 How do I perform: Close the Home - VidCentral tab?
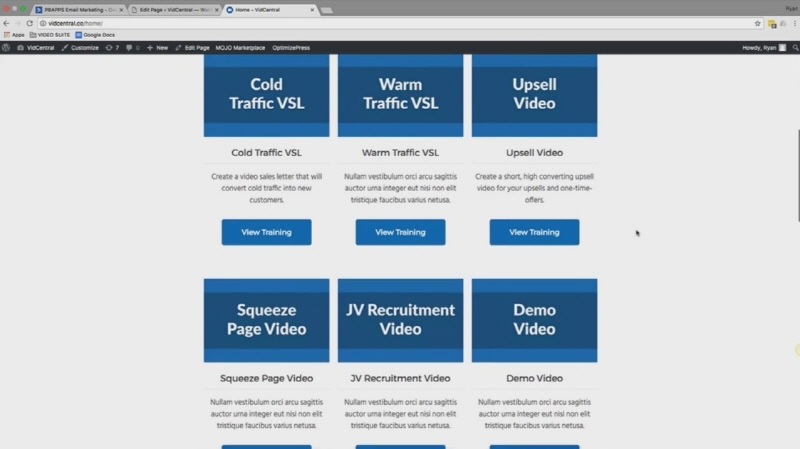[x=312, y=10]
